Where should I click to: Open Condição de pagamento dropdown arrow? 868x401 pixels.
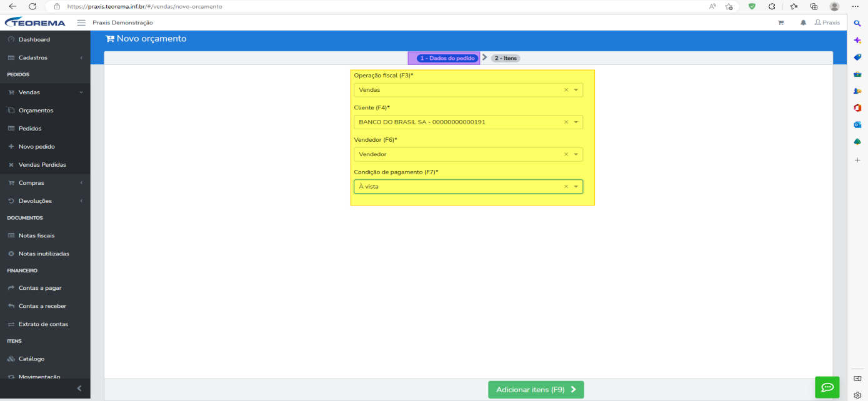[x=576, y=187]
